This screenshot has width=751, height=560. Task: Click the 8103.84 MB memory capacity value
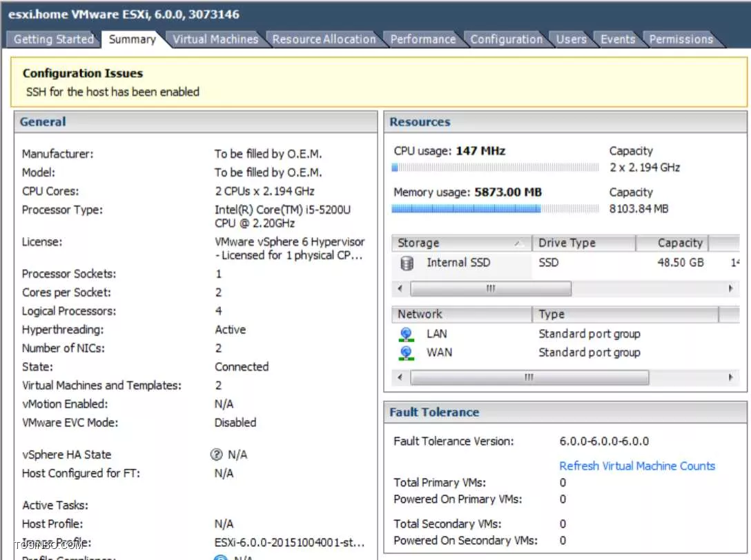click(638, 209)
